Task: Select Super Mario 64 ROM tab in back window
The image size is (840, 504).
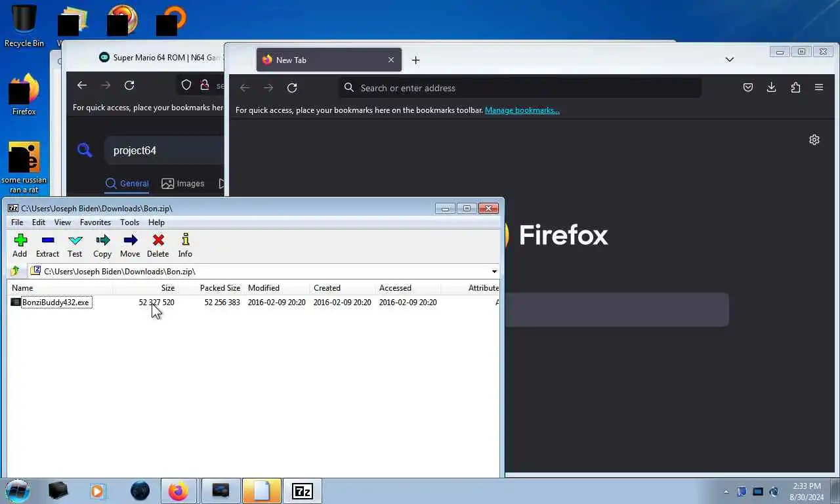Action: (159, 58)
